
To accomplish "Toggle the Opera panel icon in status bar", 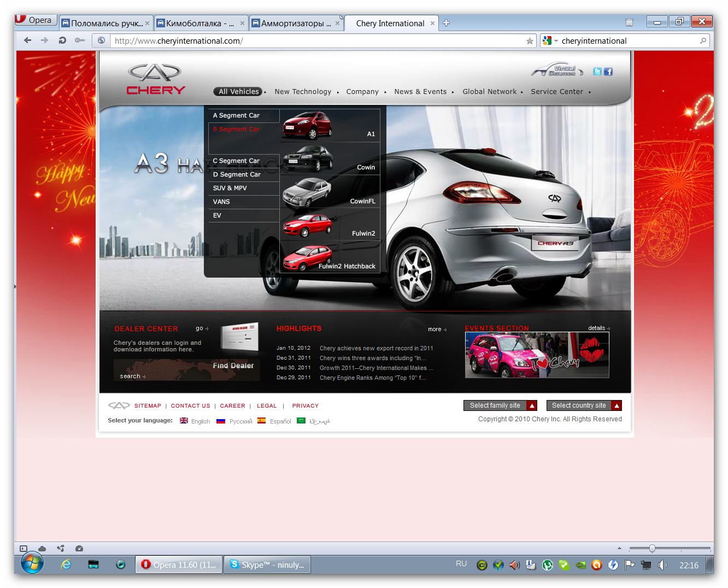I will tap(24, 548).
